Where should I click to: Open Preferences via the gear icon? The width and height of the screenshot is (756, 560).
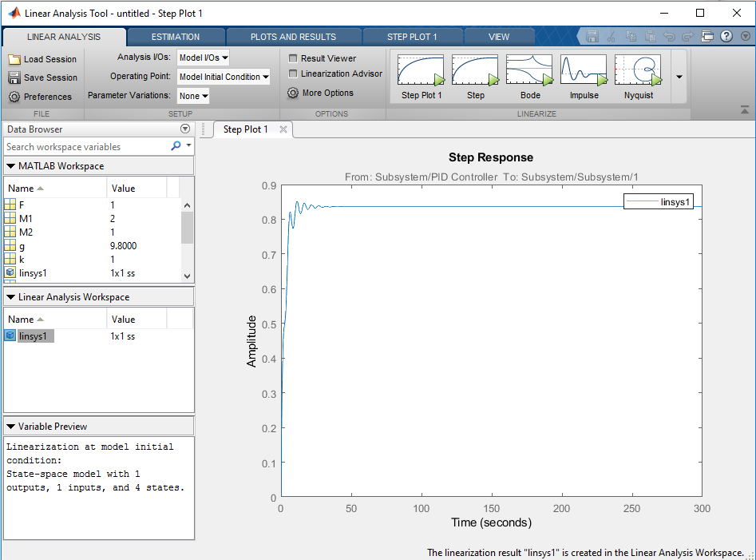[x=14, y=97]
